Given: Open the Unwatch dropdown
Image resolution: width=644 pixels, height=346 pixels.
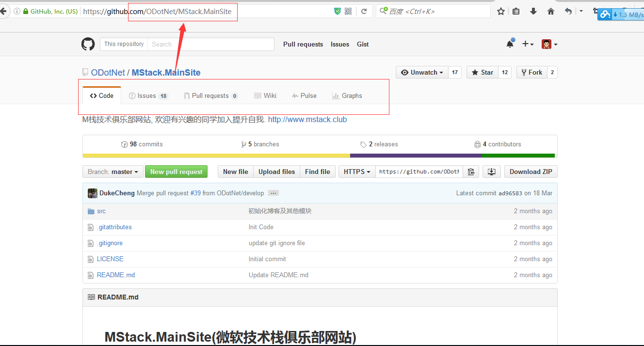Looking at the screenshot, I should point(422,72).
